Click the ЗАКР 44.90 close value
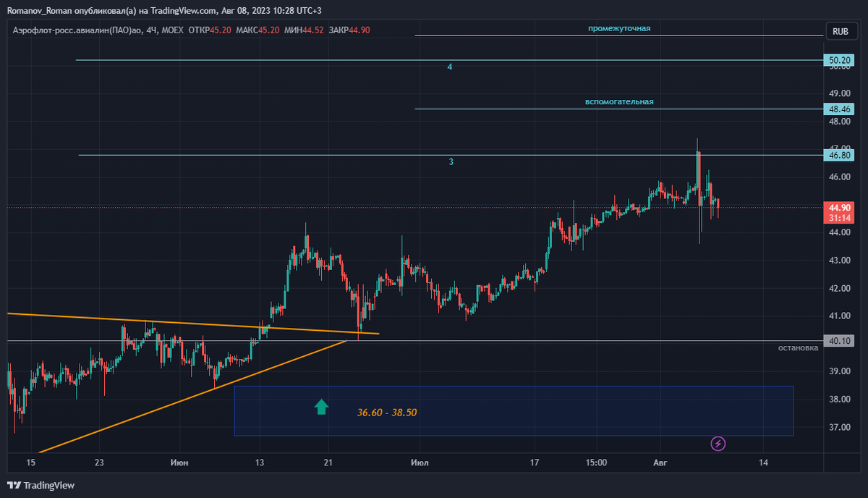This screenshot has width=868, height=498. pyautogui.click(x=349, y=30)
